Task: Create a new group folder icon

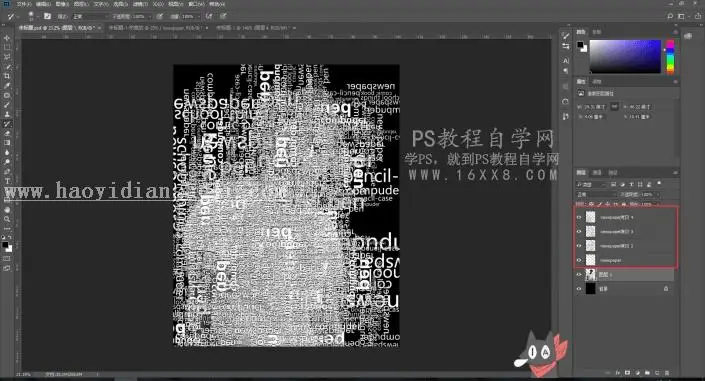Action: (647, 373)
